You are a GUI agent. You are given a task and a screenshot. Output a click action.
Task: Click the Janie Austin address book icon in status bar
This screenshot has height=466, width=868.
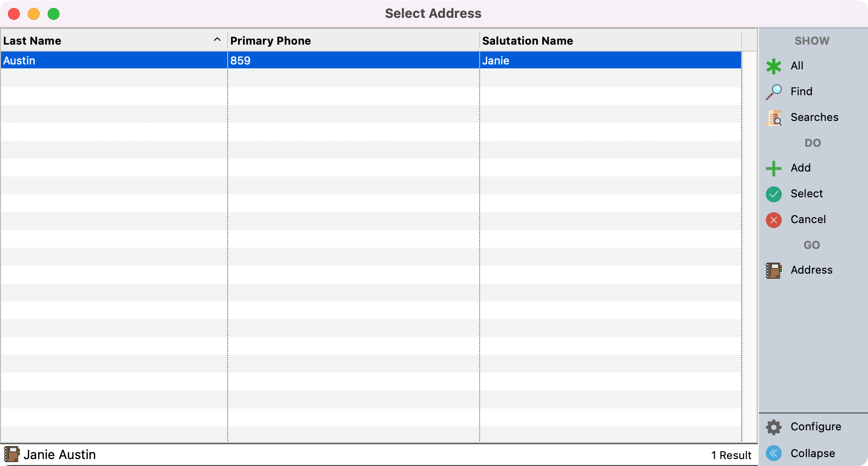coord(11,454)
